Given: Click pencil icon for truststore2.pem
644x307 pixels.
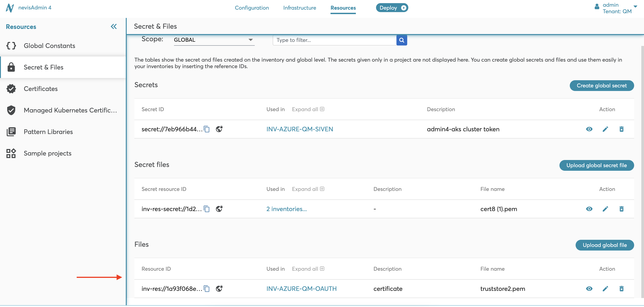Looking at the screenshot, I should 605,289.
